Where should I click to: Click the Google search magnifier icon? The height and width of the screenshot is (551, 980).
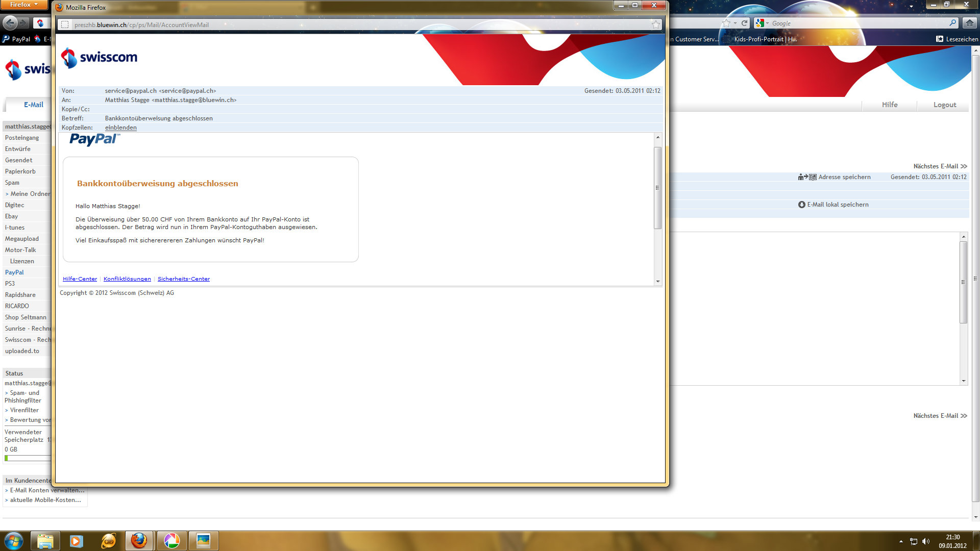(952, 23)
